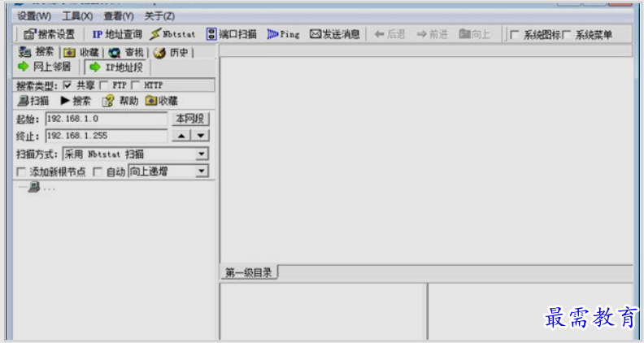
Task: Switch to the 历史 history tab
Action: 171,52
